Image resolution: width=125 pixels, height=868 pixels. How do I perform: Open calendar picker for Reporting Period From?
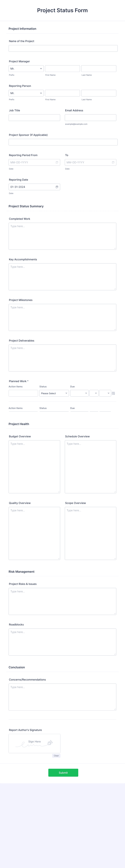[57, 162]
